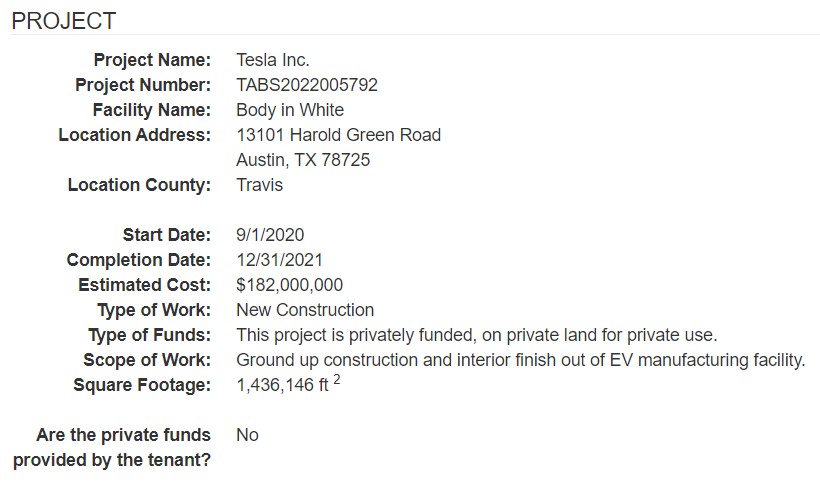Click the Travis county value
Screen dimensions: 820x496
click(259, 185)
